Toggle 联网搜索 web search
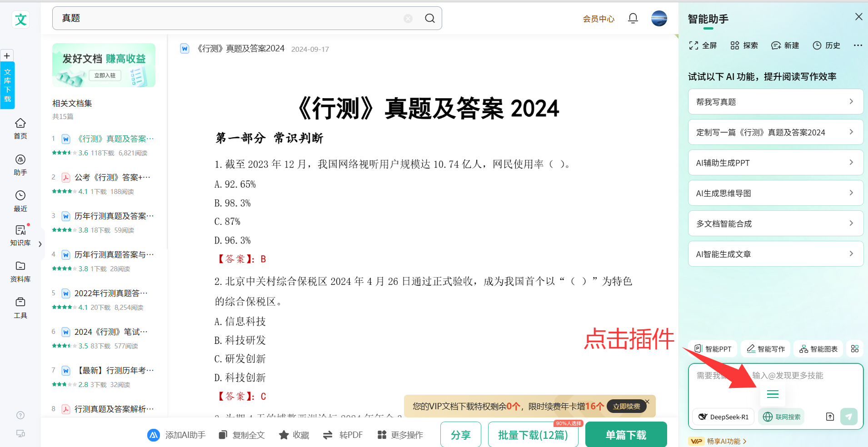Image resolution: width=868 pixels, height=447 pixels. [x=781, y=417]
